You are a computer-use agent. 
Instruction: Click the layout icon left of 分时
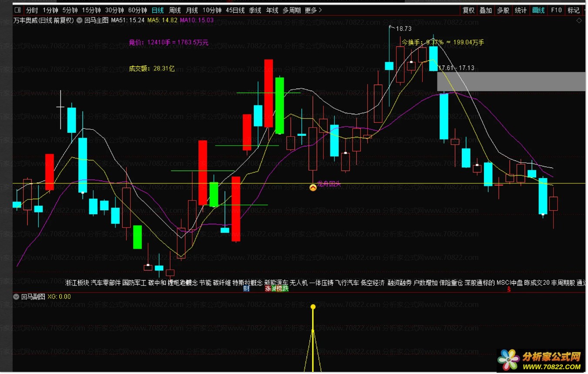pos(17,10)
